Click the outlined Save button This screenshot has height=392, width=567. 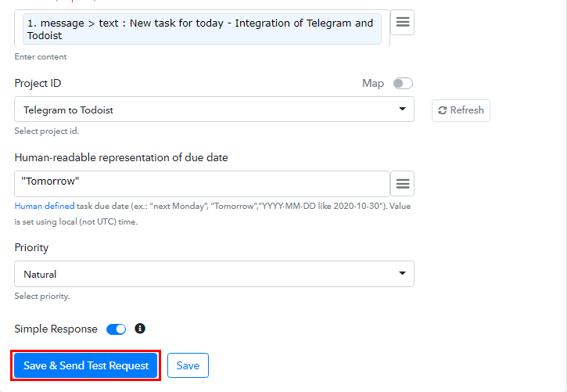(x=188, y=365)
